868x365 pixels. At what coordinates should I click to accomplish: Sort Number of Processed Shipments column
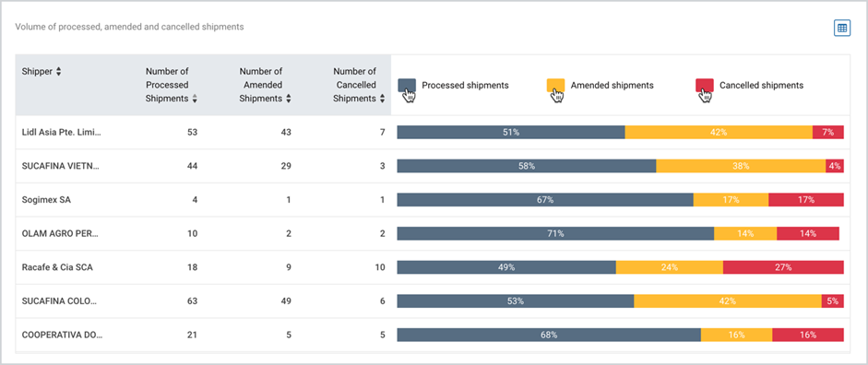click(195, 99)
